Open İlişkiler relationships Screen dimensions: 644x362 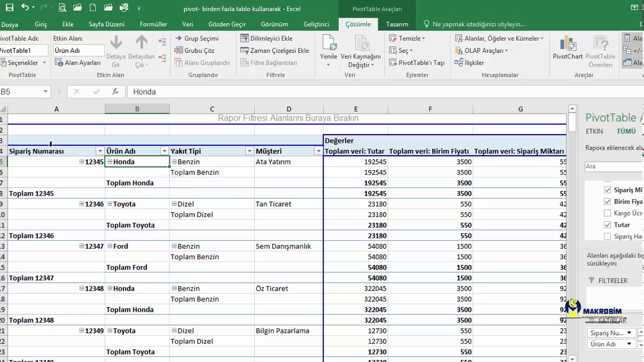(469, 63)
